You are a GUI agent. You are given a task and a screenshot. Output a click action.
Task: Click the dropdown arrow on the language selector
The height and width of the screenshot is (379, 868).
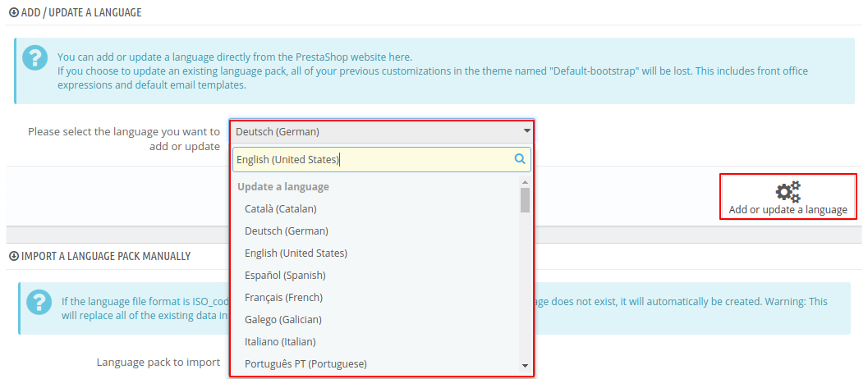click(527, 131)
